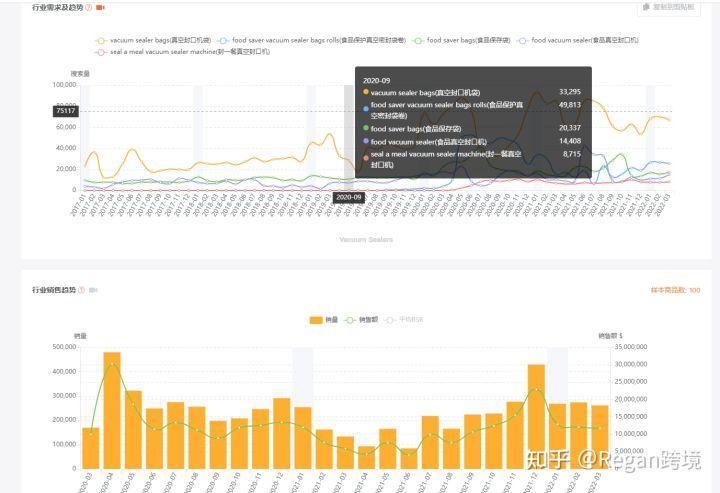The height and width of the screenshot is (493, 720).
Task: Click the 2020-04 tallest sales bar
Action: [112, 410]
